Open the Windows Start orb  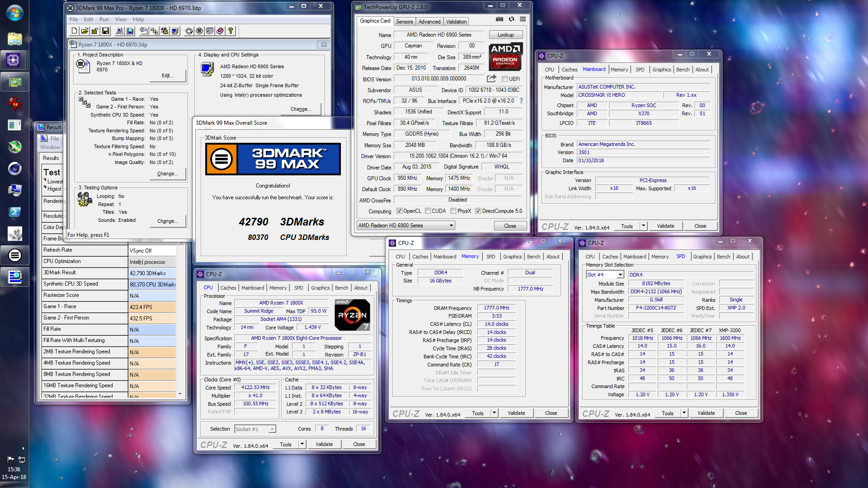(x=14, y=13)
